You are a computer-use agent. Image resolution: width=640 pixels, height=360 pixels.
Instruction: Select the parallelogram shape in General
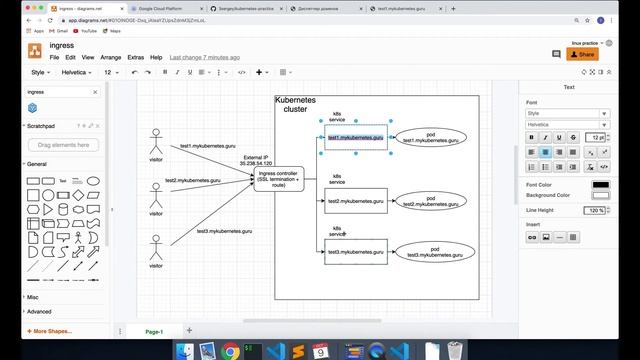[93, 195]
